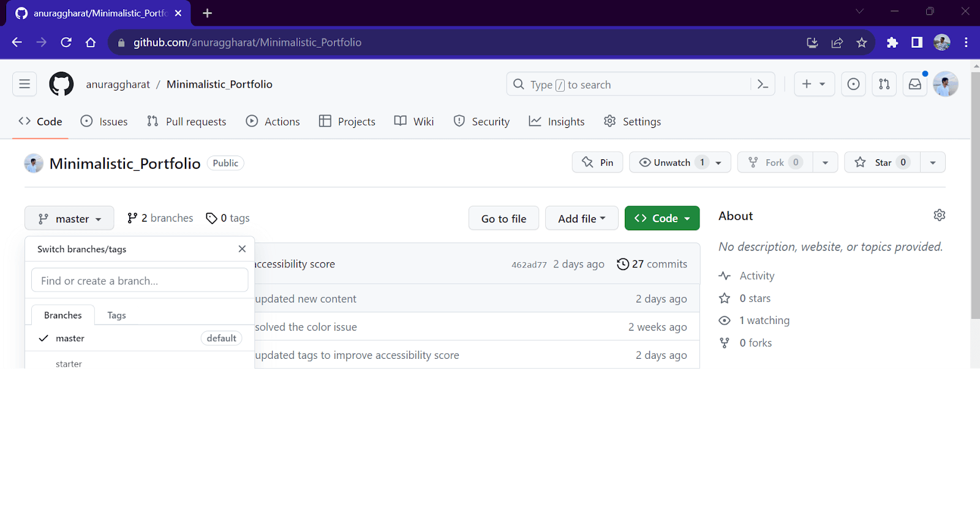Select the Branches tab in popup
This screenshot has width=980, height=515.
(x=63, y=315)
